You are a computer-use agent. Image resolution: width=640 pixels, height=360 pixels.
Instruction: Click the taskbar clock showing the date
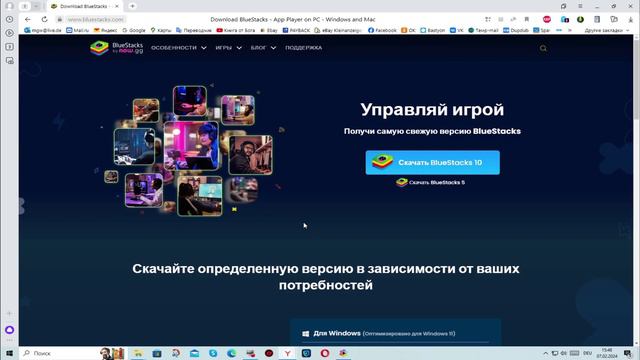[607, 353]
